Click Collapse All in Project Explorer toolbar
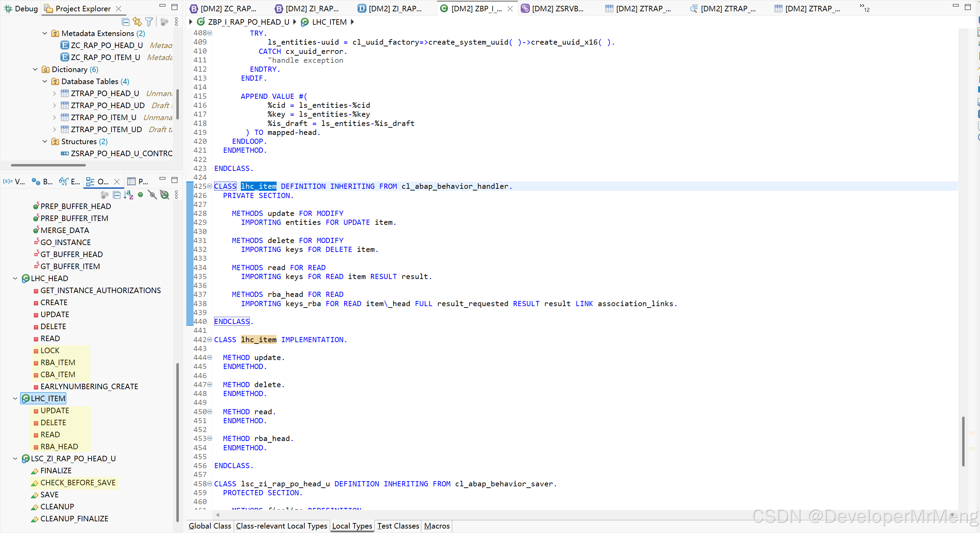 tap(125, 22)
